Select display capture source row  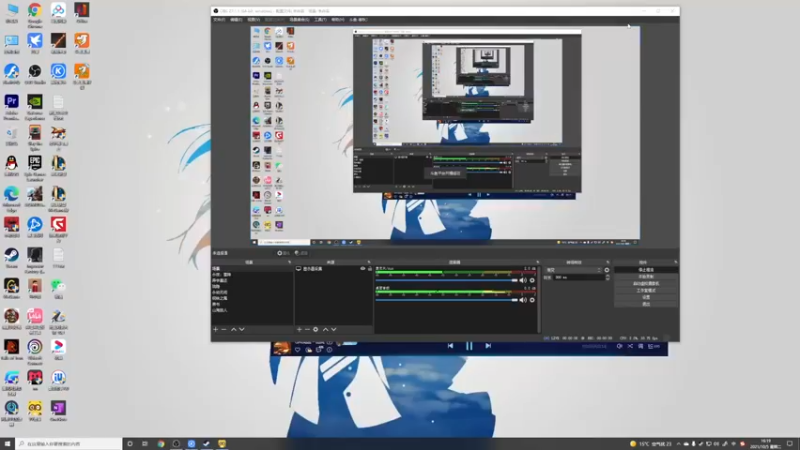pos(334,268)
